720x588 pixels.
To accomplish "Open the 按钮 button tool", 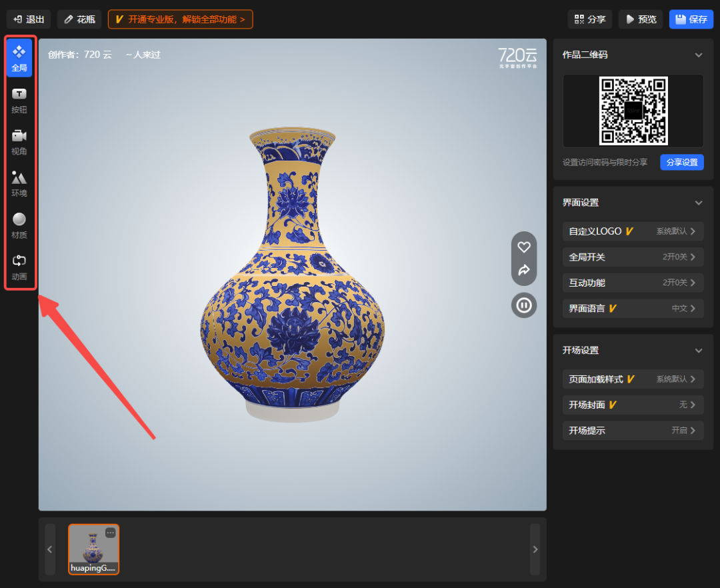I will pos(19,101).
